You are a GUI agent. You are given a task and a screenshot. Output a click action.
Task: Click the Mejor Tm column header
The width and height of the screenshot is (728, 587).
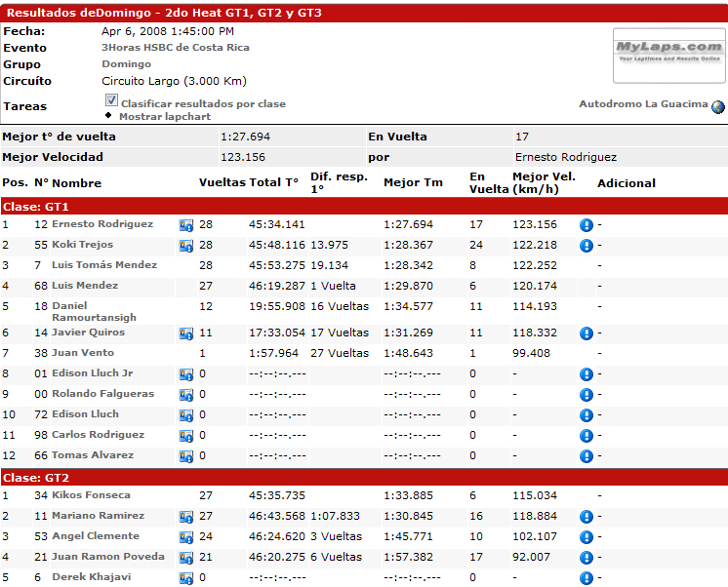coord(413,183)
